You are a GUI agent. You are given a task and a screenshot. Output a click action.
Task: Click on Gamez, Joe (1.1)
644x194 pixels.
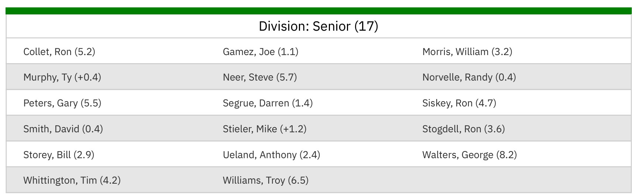(x=260, y=51)
